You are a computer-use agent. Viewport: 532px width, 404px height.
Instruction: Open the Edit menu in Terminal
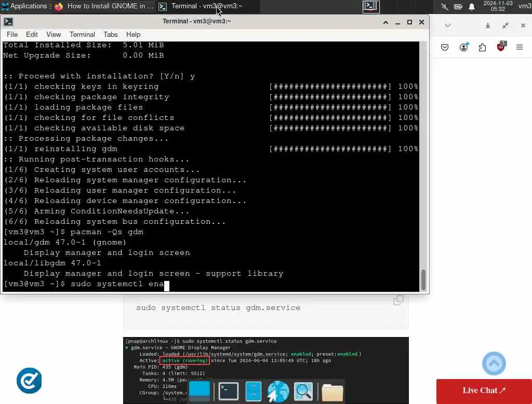pos(32,35)
